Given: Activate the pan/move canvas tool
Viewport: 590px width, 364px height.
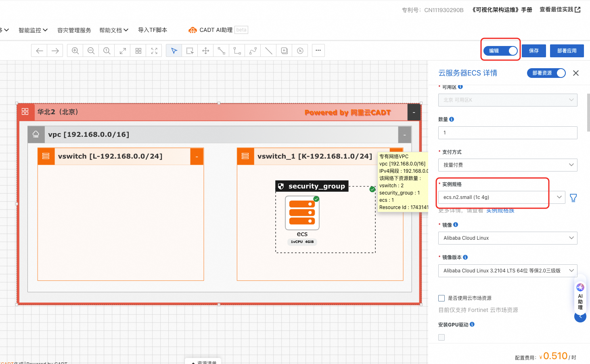Looking at the screenshot, I should pyautogui.click(x=205, y=50).
